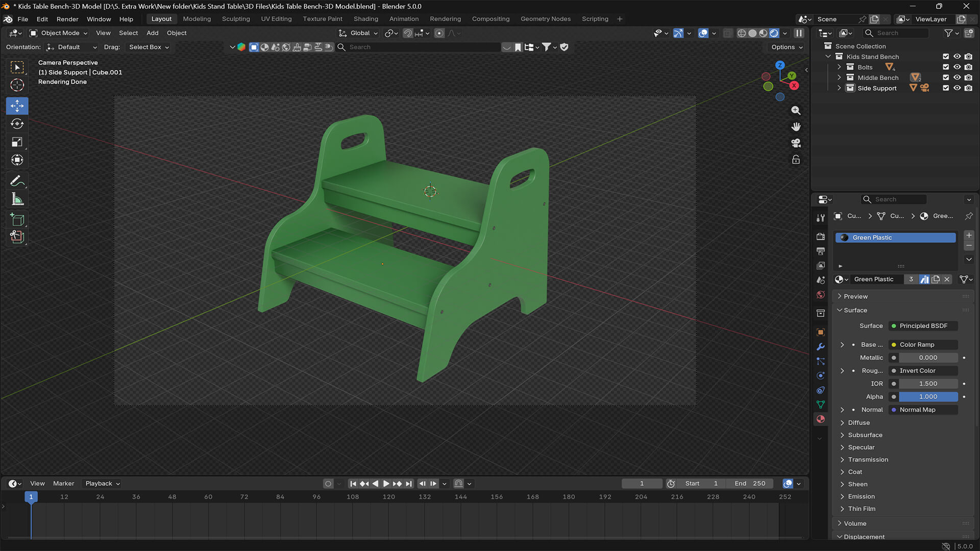980x551 pixels.
Task: Toggle the camera view icon
Action: point(796,143)
